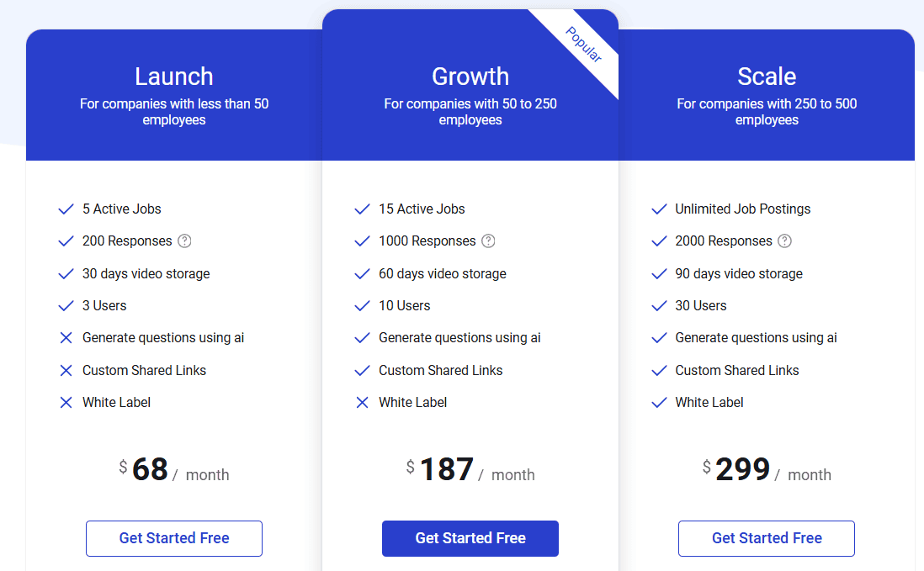
Task: Click Get Started Free under Scale plan
Action: click(x=766, y=538)
